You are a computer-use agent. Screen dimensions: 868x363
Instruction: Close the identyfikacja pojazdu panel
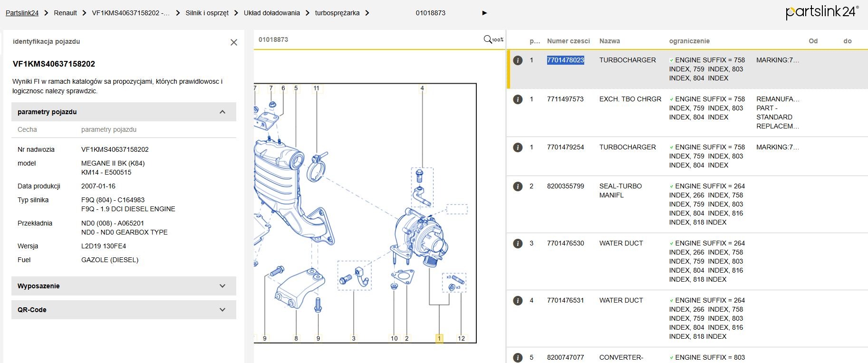tap(234, 42)
